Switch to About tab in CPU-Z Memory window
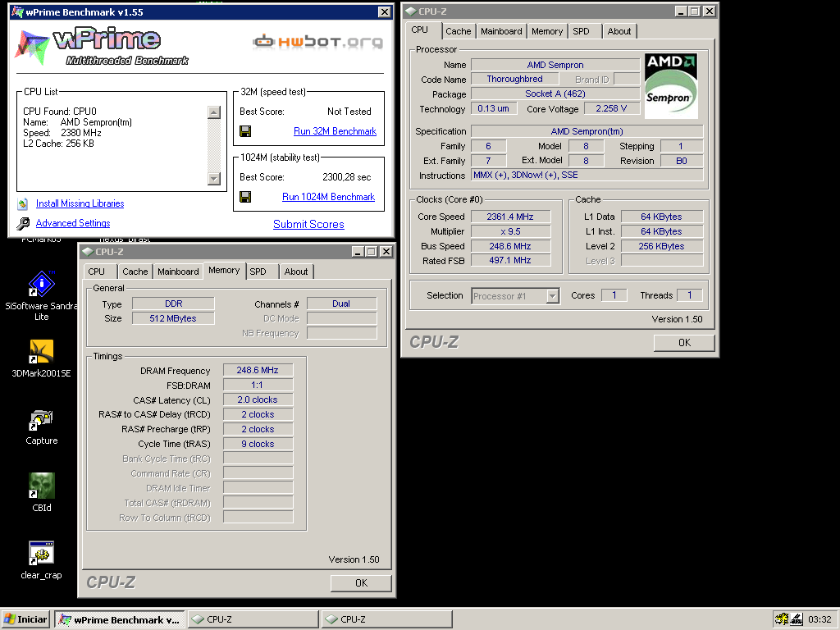This screenshot has width=840, height=630. coord(295,272)
